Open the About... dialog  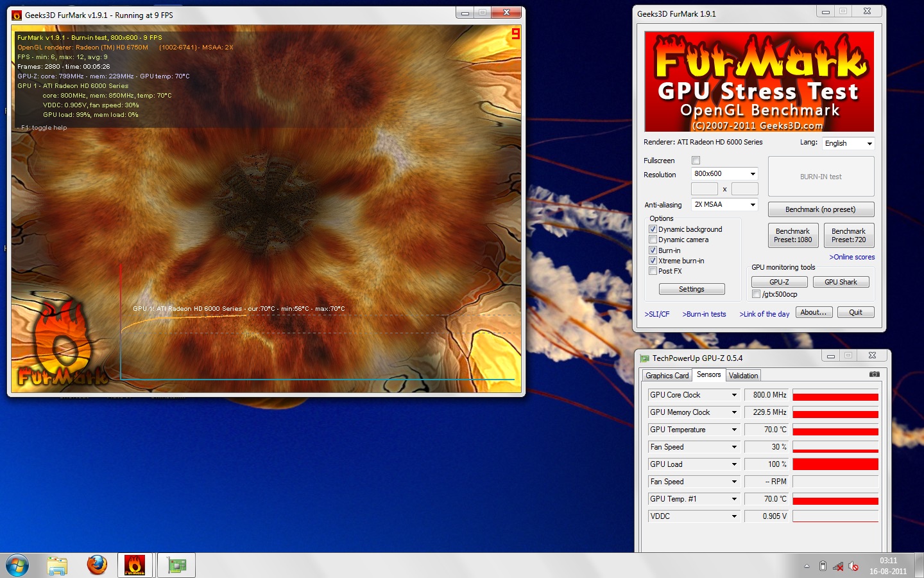coord(814,312)
